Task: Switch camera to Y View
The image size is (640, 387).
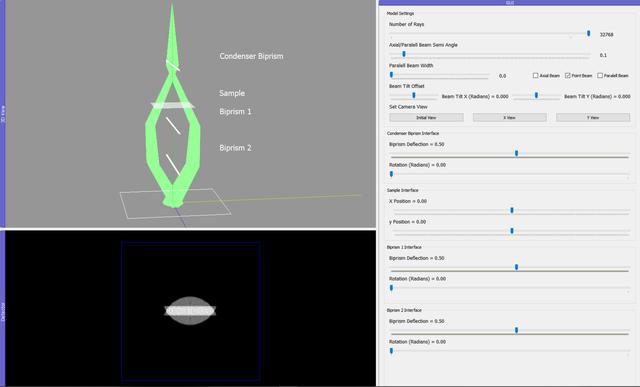Action: (593, 118)
